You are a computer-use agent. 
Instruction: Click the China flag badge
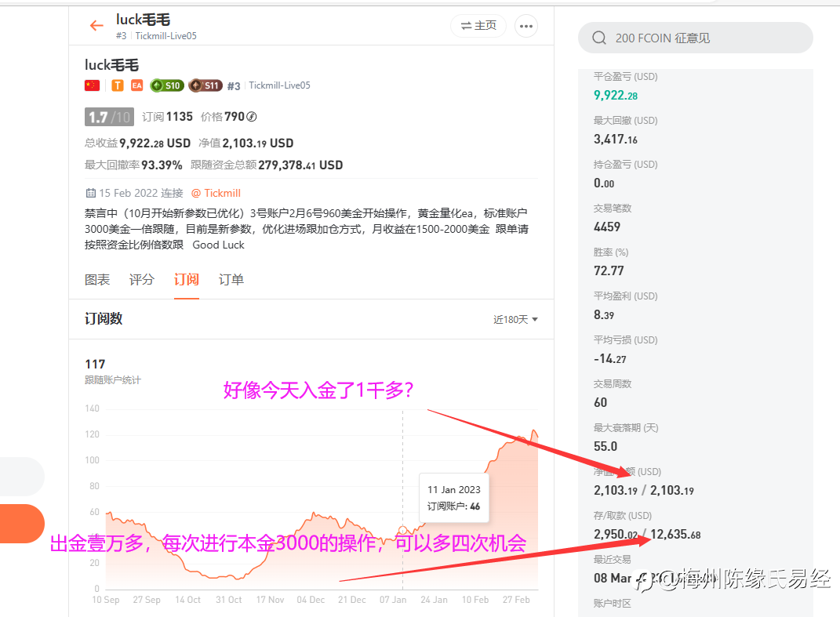click(x=92, y=85)
